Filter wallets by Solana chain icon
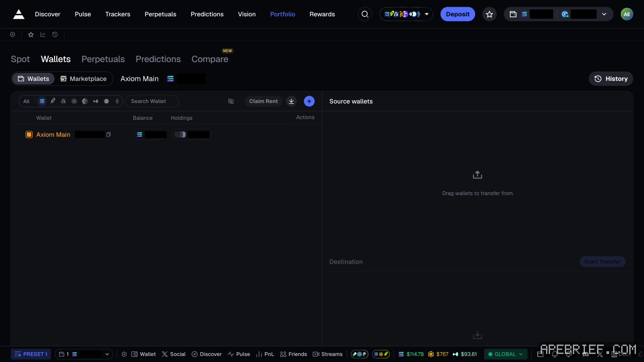The width and height of the screenshot is (644, 362). [42, 101]
